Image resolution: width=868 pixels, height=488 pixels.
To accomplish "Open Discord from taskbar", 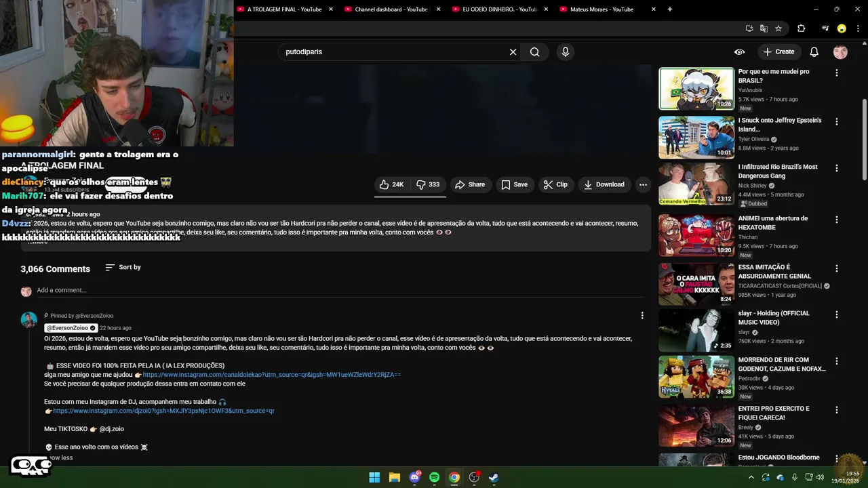I will 414,477.
